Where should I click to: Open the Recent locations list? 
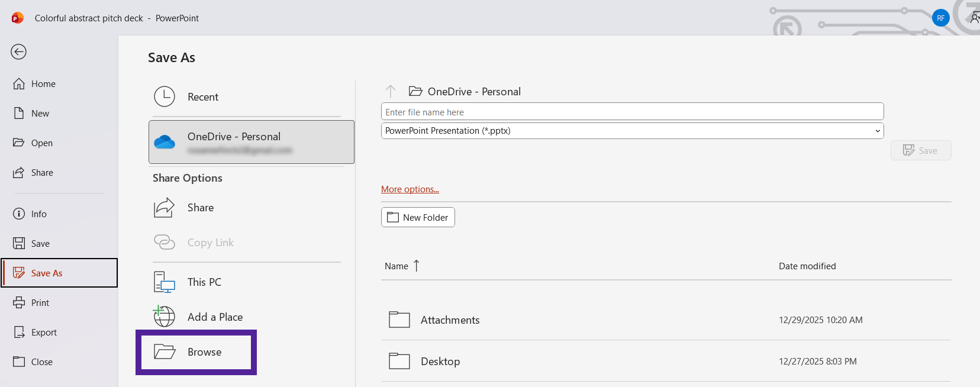(203, 97)
